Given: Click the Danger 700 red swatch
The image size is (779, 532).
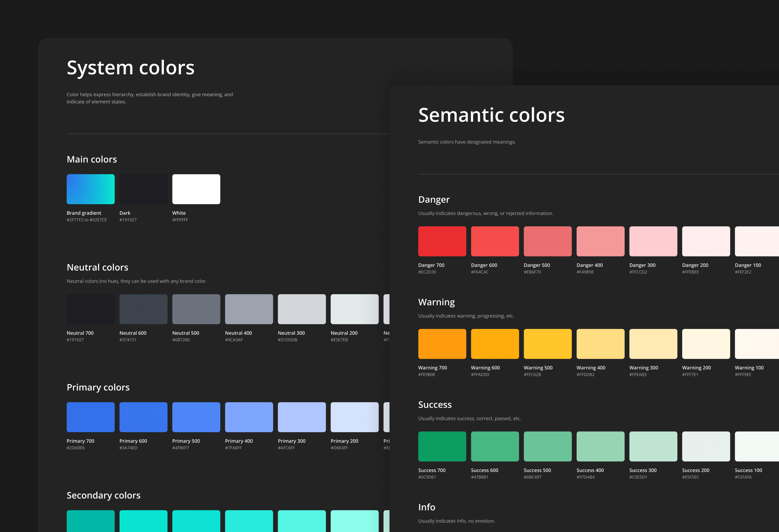Looking at the screenshot, I should point(442,241).
